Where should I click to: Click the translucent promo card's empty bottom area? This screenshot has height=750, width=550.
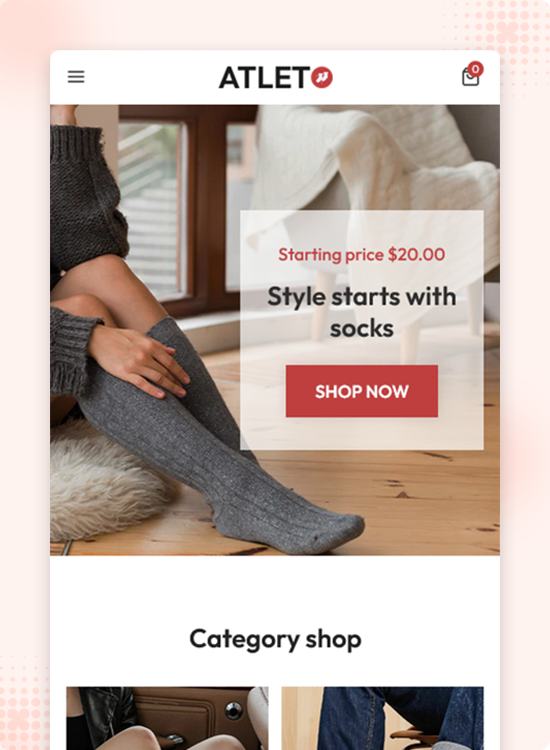(x=362, y=433)
